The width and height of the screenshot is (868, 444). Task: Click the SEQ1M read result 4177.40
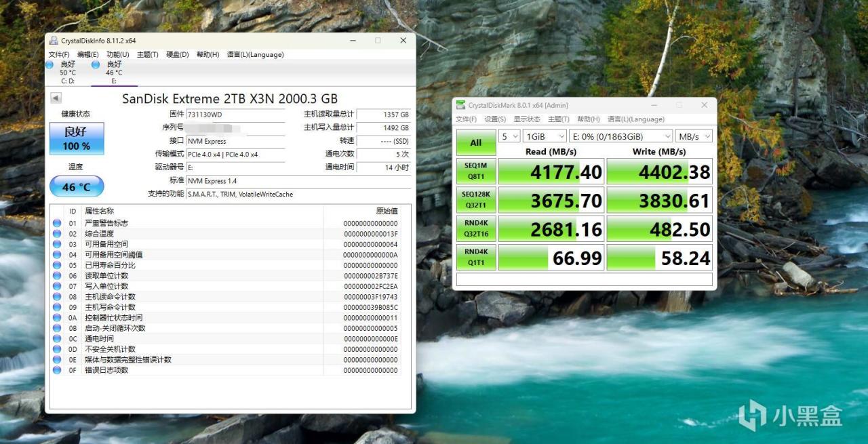click(x=551, y=171)
